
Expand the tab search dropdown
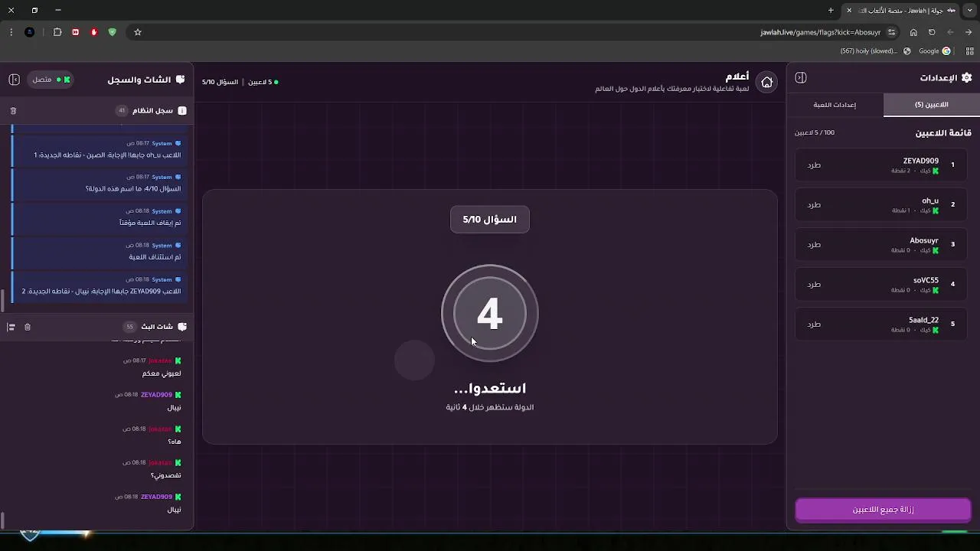970,11
